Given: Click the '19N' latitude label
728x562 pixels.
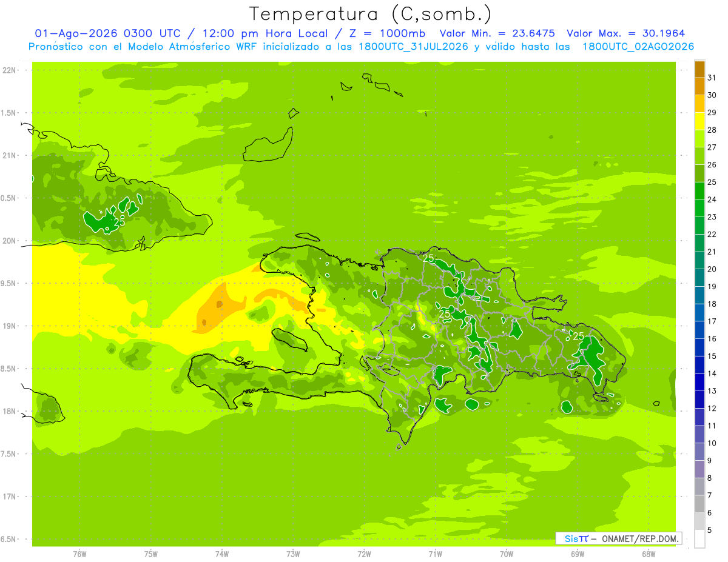Looking at the screenshot, I should [x=10, y=326].
